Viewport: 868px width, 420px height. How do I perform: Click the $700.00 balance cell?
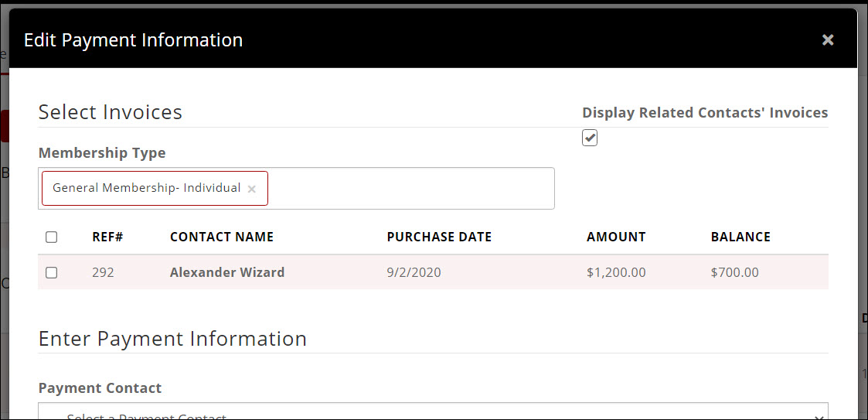(734, 272)
